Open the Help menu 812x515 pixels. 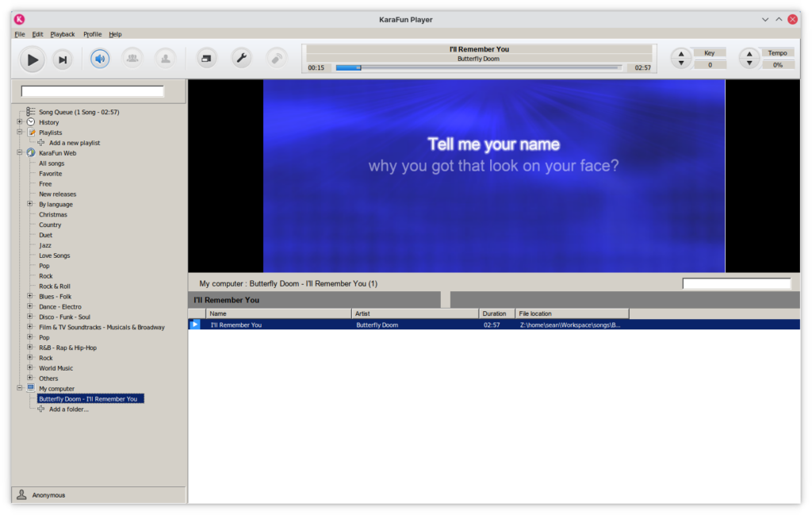[115, 34]
